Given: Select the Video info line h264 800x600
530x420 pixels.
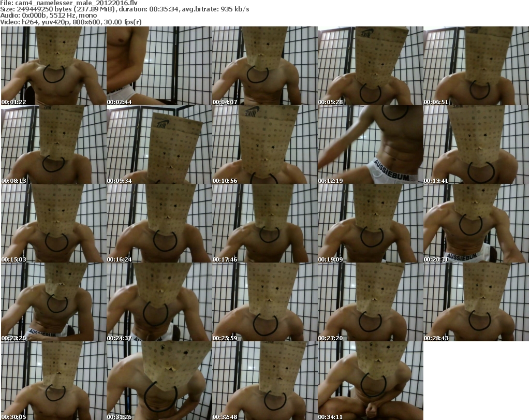Looking at the screenshot, I should [x=71, y=22].
